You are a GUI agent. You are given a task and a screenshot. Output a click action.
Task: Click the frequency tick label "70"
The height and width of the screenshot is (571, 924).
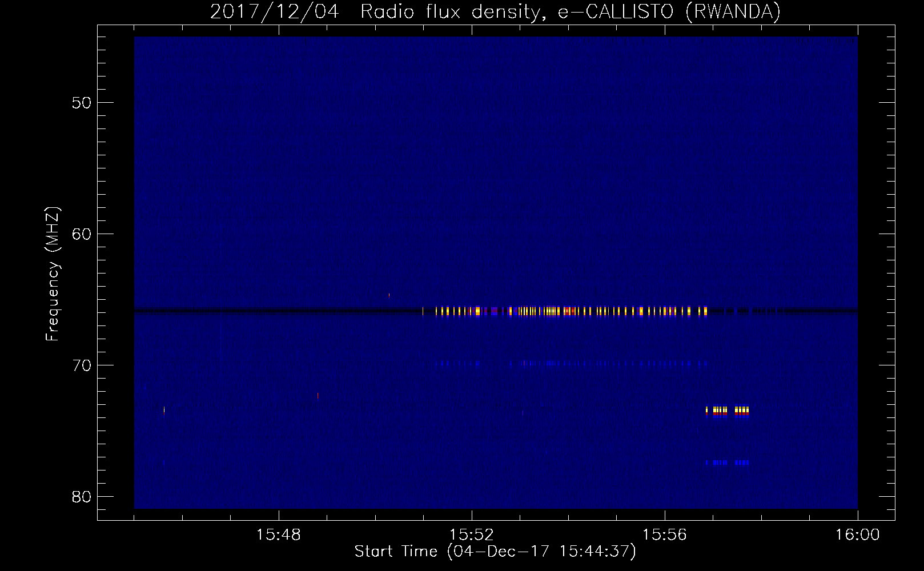point(82,365)
